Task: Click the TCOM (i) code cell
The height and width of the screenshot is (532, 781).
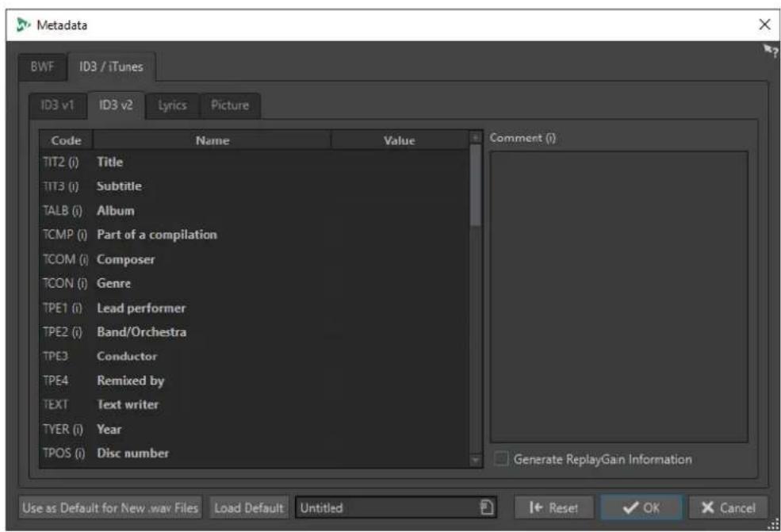Action: [x=65, y=259]
